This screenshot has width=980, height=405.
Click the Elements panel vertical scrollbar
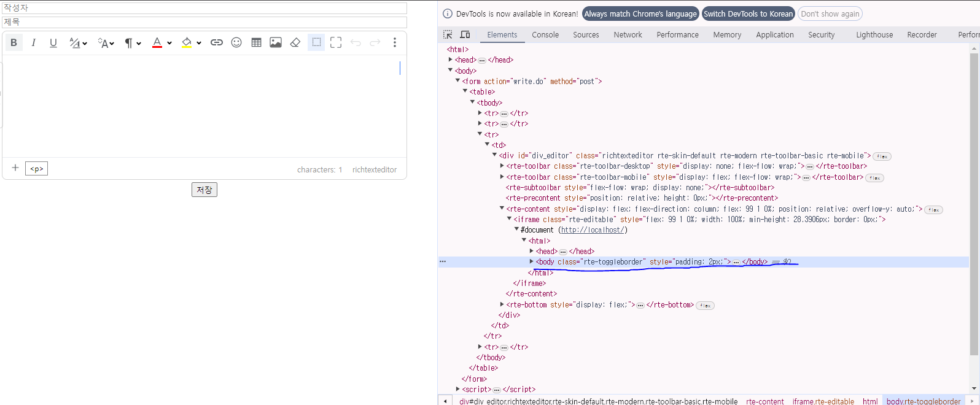click(x=974, y=204)
